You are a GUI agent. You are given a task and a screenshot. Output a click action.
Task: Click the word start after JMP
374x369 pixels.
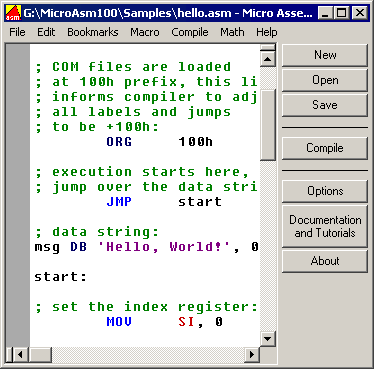coord(200,202)
